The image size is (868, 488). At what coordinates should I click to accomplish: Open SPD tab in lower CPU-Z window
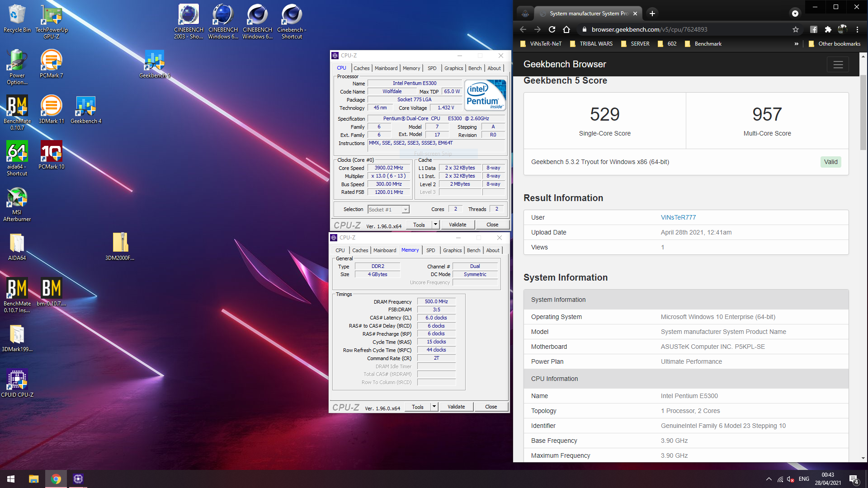click(431, 250)
